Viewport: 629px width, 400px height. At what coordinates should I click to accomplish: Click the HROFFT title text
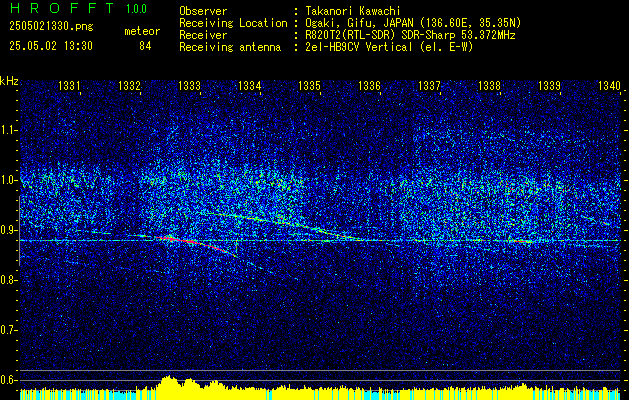coord(63,8)
